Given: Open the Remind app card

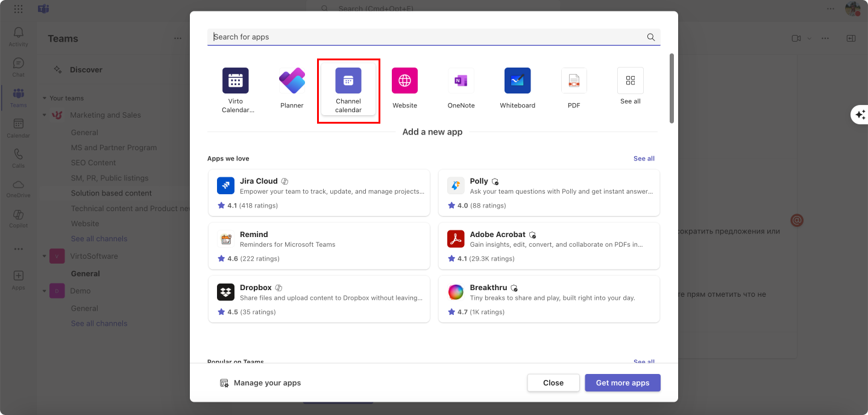Looking at the screenshot, I should coord(319,246).
